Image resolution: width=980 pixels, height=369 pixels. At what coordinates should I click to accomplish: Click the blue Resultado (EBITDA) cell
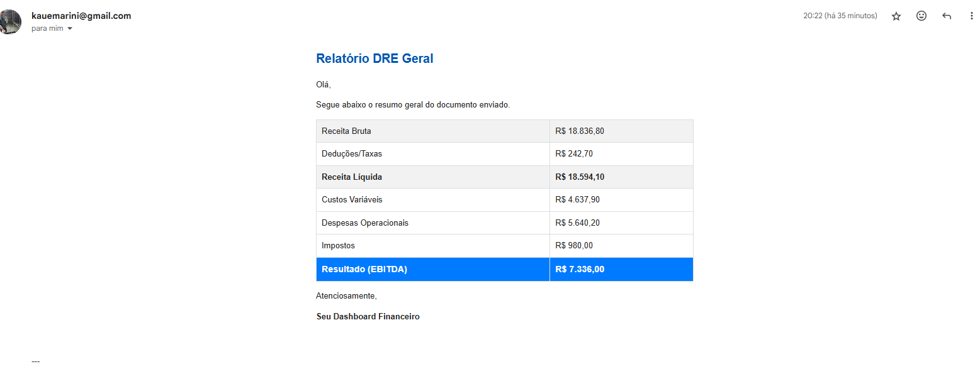tap(364, 269)
